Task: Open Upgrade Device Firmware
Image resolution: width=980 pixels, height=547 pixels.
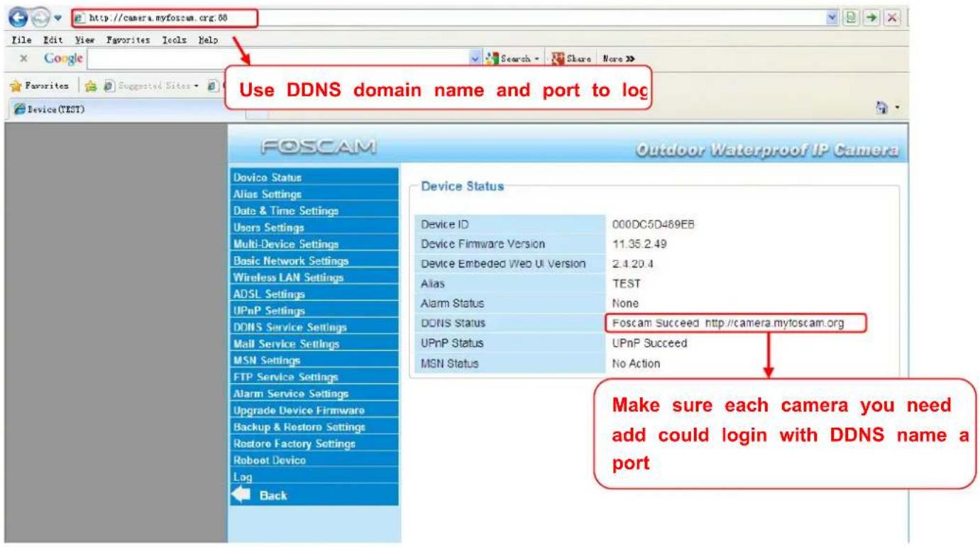Action: tap(314, 410)
